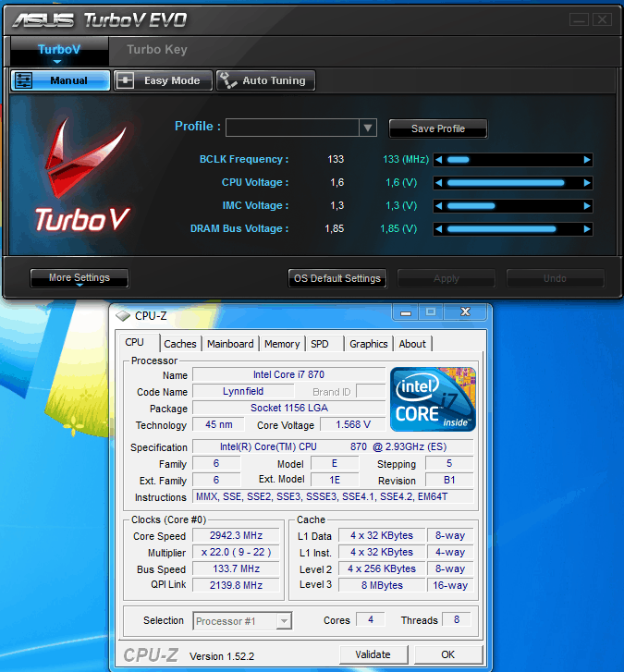
Task: Increase IMC Voltage with right arrow
Action: [x=587, y=206]
